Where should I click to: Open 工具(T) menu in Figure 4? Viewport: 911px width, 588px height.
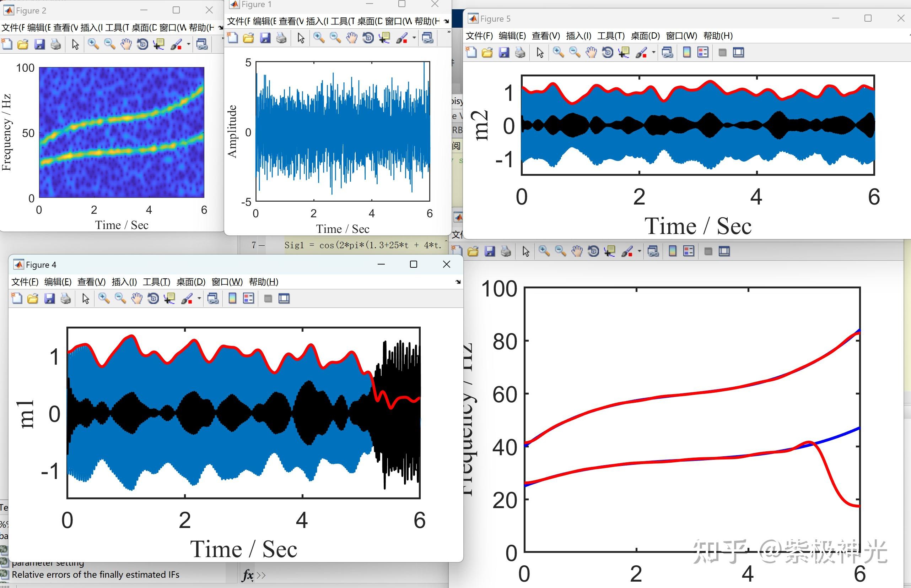[156, 282]
